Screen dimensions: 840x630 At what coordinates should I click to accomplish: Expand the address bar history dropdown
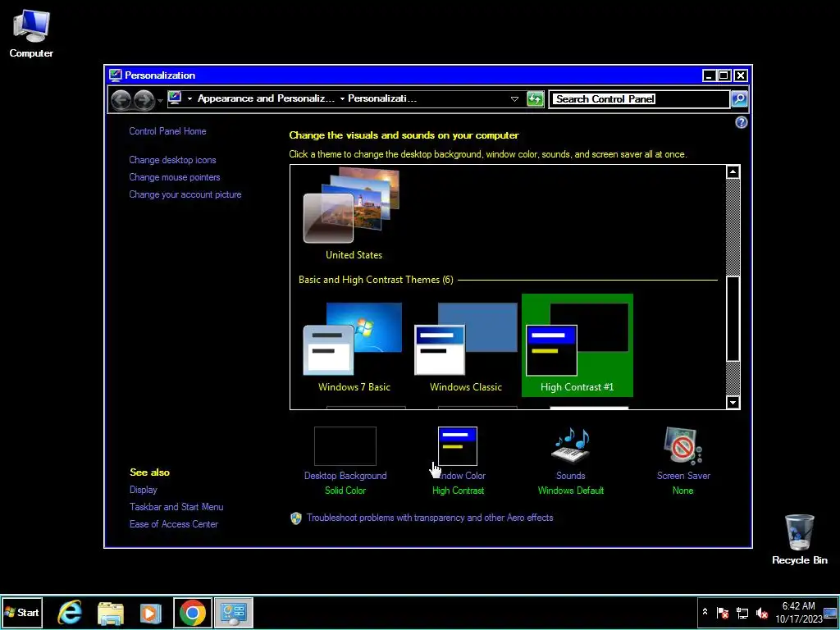click(x=514, y=99)
